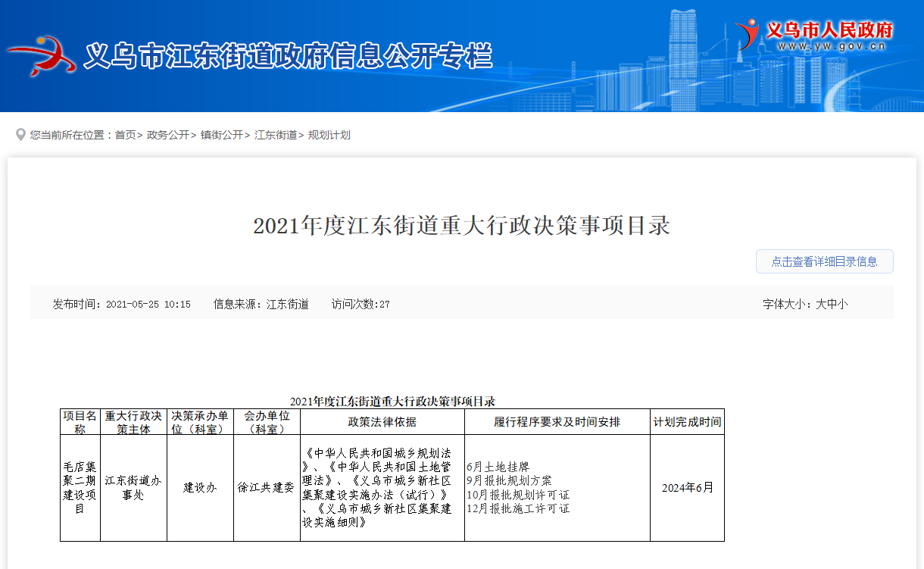
Task: Set font size to 小
Action: [842, 304]
